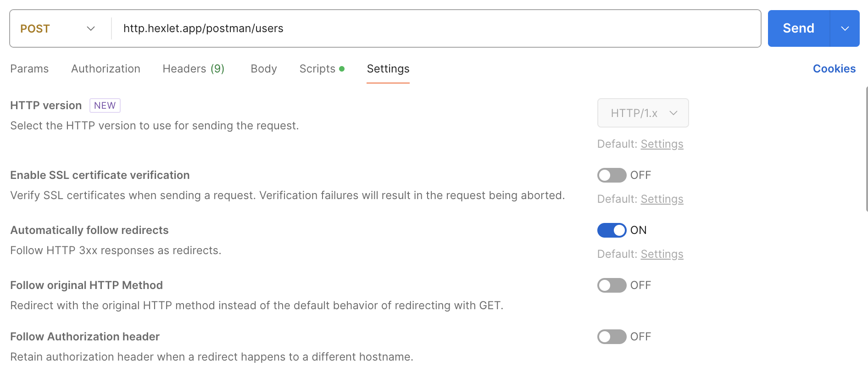Click the Send button
Image resolution: width=868 pixels, height=378 pixels.
coord(798,28)
